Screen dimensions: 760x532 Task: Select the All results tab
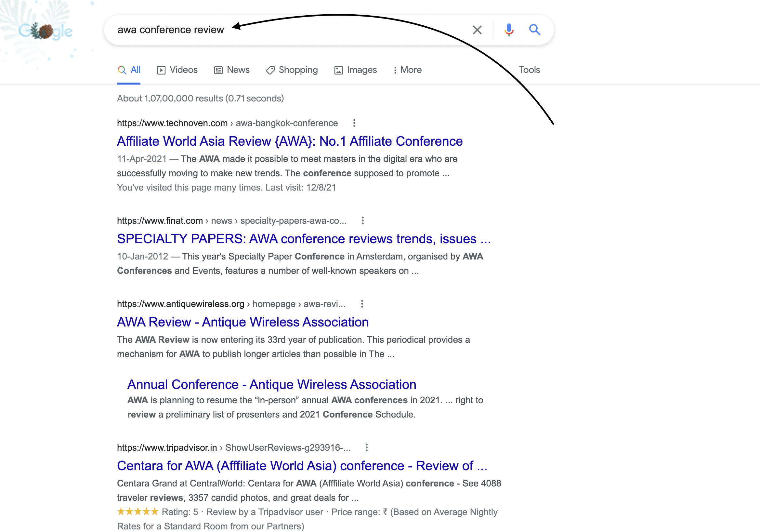[129, 70]
